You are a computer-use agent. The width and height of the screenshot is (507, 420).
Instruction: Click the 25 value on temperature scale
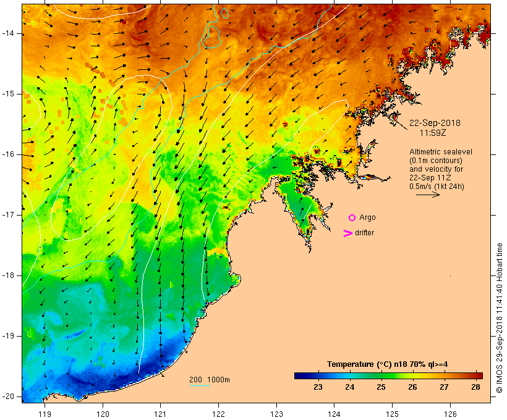pyautogui.click(x=381, y=387)
